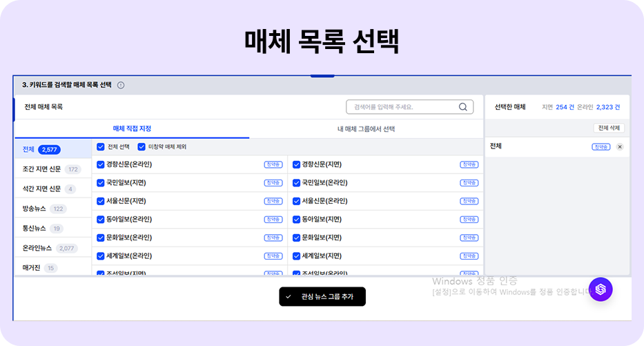Switch to 내 매체 그룹에서 선택 tab

pos(366,129)
